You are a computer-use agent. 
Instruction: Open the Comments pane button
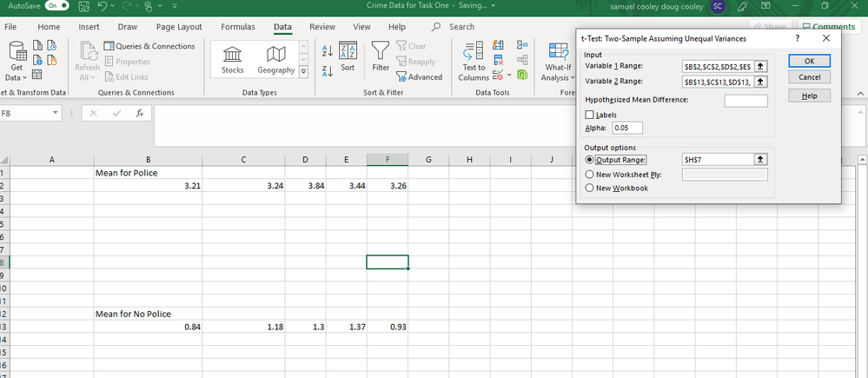[x=828, y=27]
